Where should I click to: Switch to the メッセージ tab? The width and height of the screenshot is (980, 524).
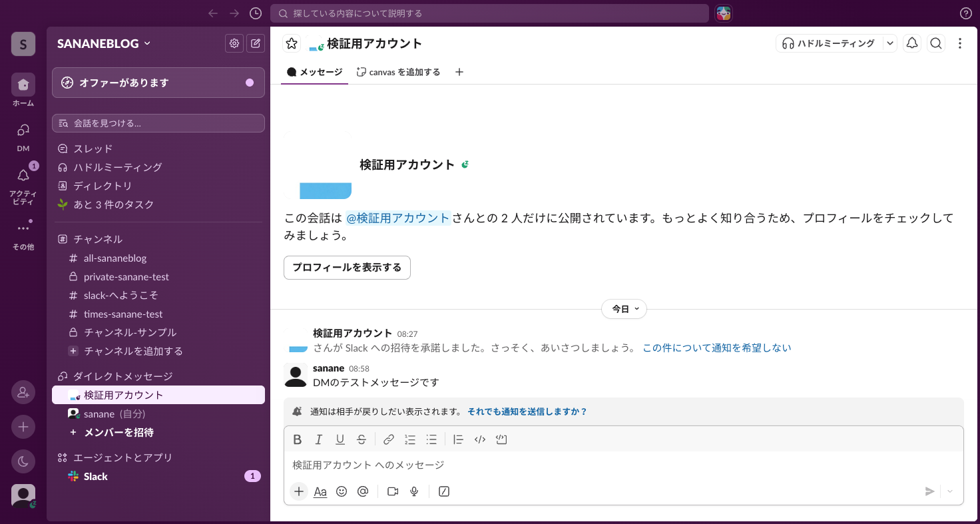coord(314,72)
